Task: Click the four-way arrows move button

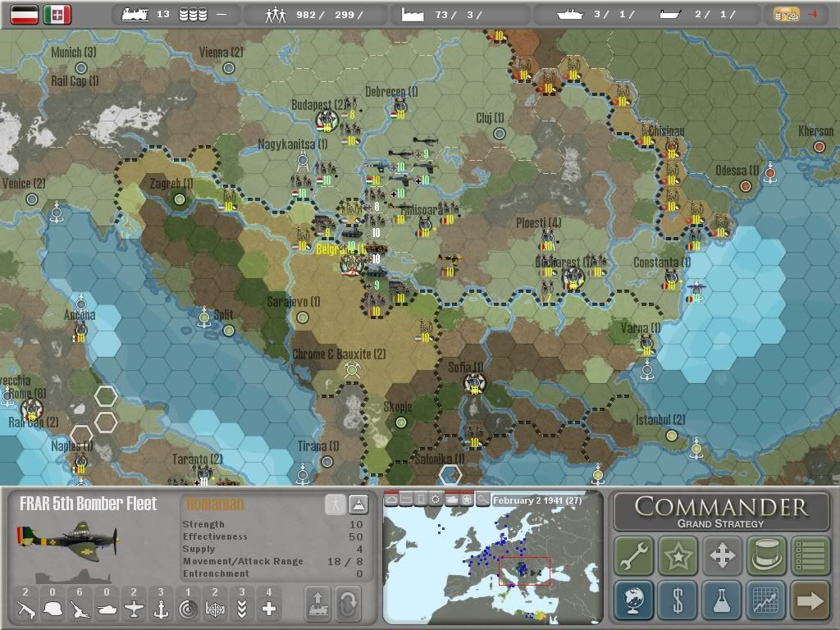Action: coord(722,555)
